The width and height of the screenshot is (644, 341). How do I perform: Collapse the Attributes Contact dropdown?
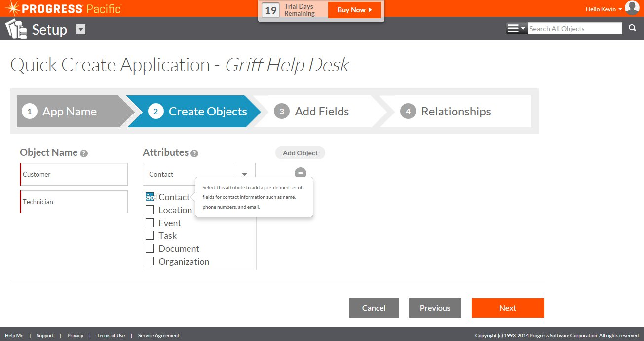click(244, 174)
